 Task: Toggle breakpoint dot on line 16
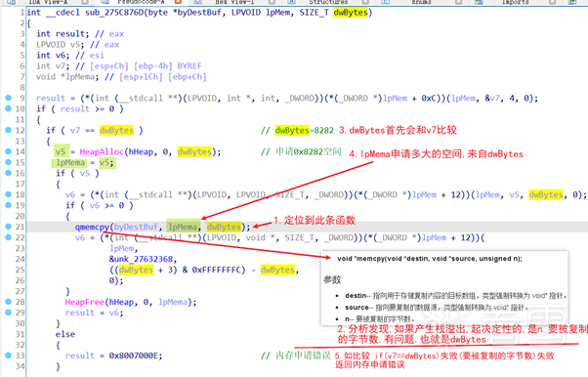(8, 173)
